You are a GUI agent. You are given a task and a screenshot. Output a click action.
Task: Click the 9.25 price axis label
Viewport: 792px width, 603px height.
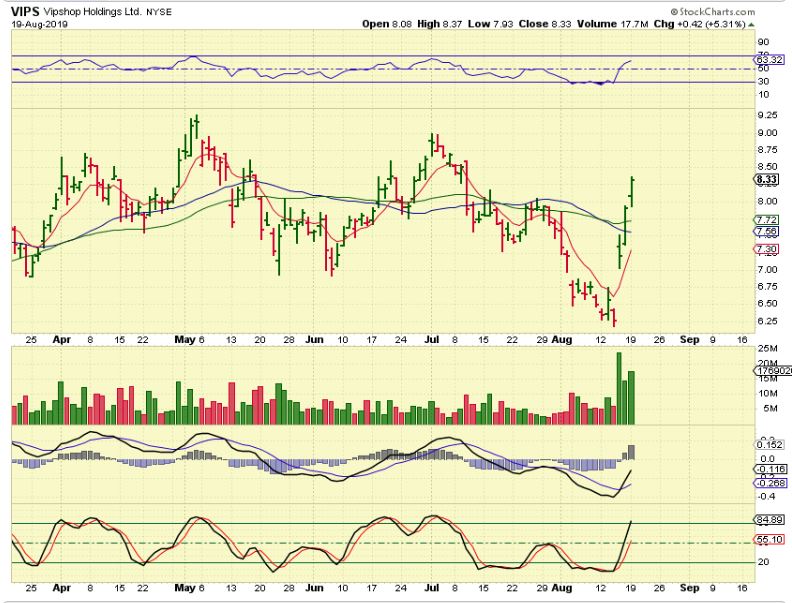pos(768,115)
